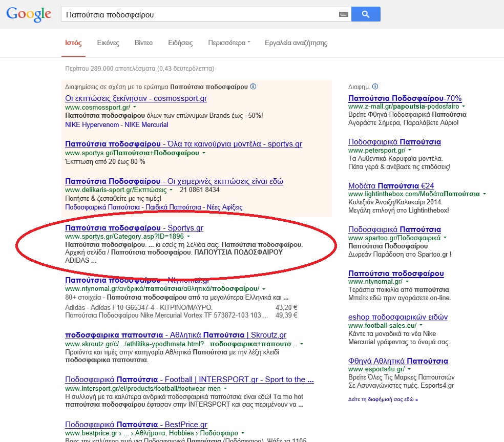
Task: Expand dropdown arrow next to www.cosmossport.gr/
Action: point(135,107)
